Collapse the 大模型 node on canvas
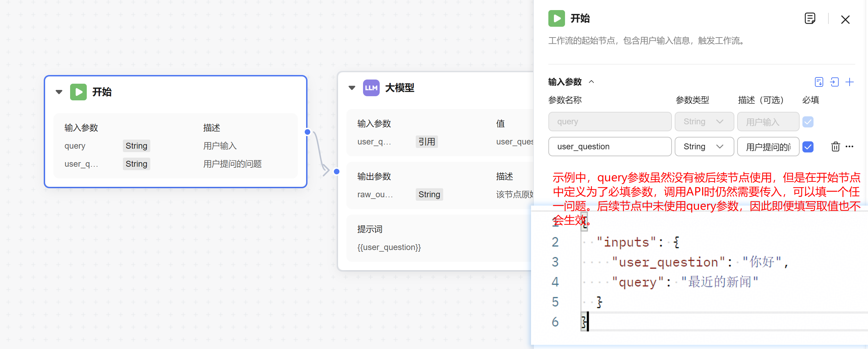This screenshot has height=349, width=868. click(352, 88)
